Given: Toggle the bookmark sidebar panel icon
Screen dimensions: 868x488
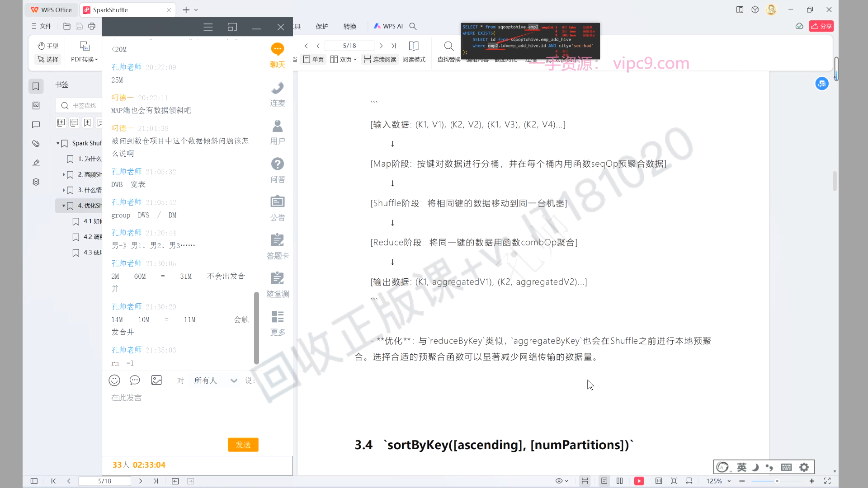Looking at the screenshot, I should (36, 86).
